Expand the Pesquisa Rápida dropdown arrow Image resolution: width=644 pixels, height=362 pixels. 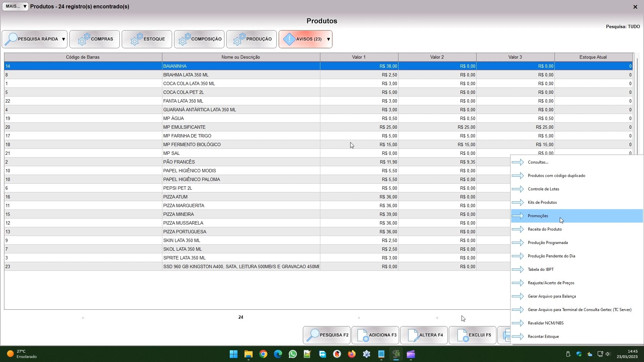pos(63,39)
